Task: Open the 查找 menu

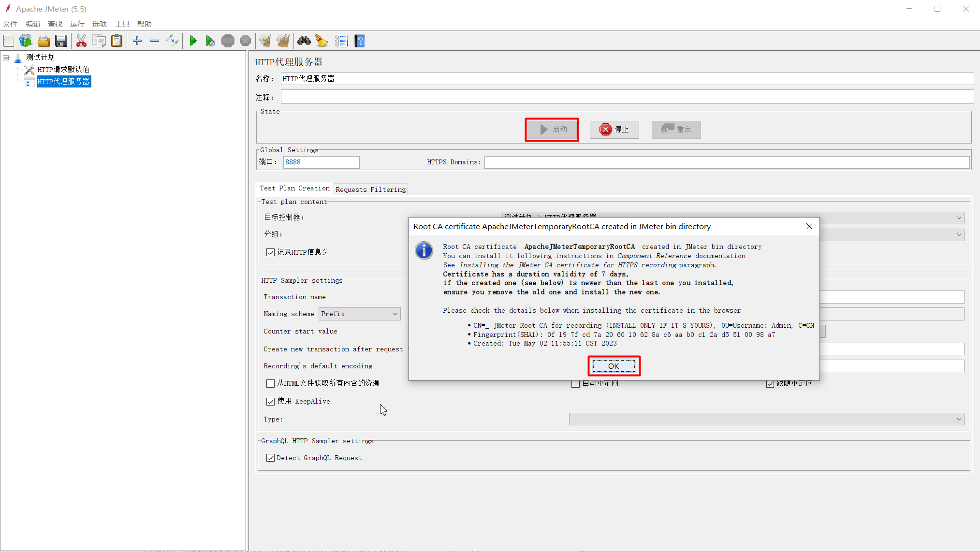Action: (x=55, y=24)
